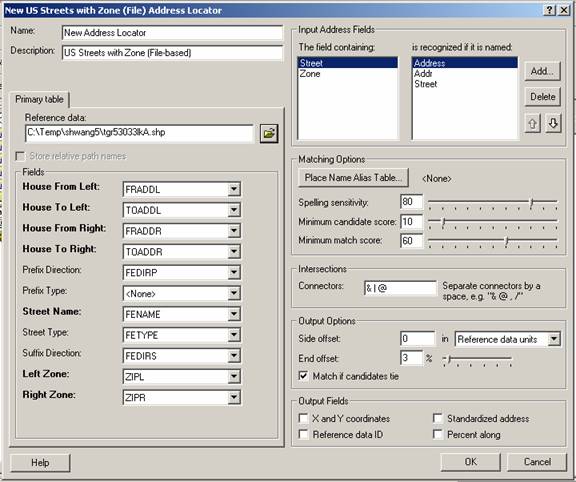576x482 pixels.
Task: Open the House From Left dropdown
Action: [234, 189]
